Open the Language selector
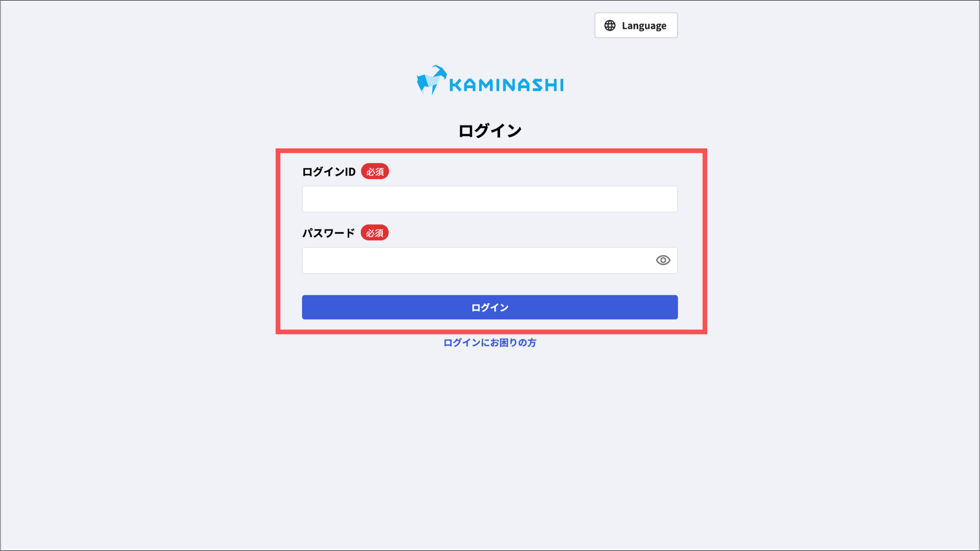Screen dimensions: 980x551 [636, 25]
